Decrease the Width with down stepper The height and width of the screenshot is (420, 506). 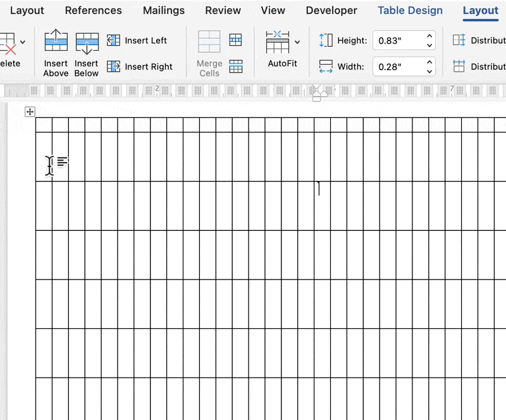pos(429,71)
